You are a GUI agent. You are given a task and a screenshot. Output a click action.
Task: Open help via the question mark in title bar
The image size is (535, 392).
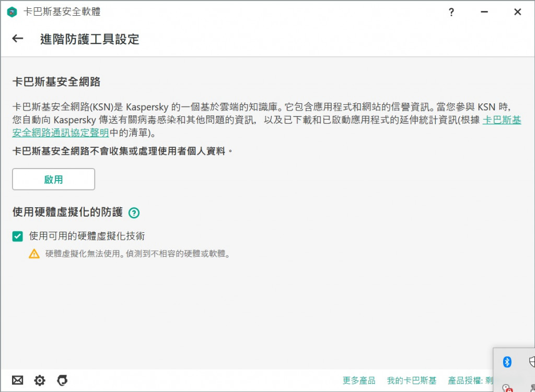[x=451, y=13]
